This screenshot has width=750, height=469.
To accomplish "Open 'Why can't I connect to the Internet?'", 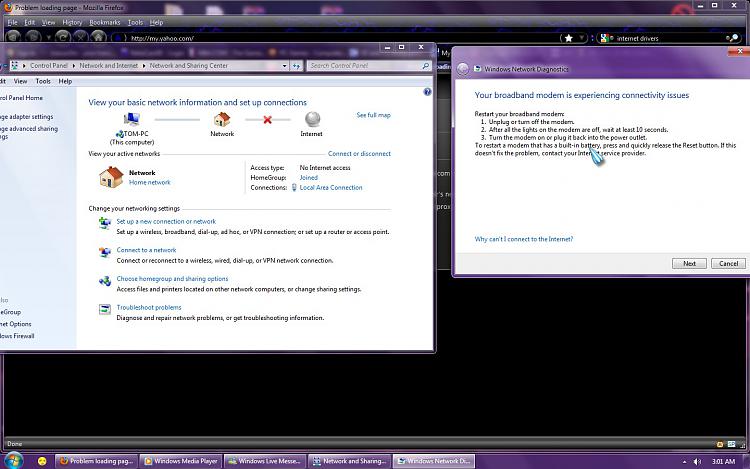I will (x=523, y=239).
